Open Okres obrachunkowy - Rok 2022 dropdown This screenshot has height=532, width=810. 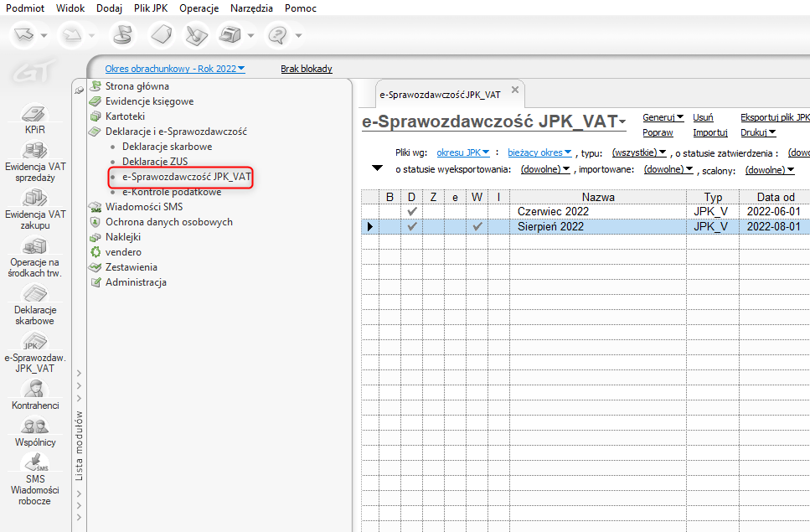click(x=175, y=69)
